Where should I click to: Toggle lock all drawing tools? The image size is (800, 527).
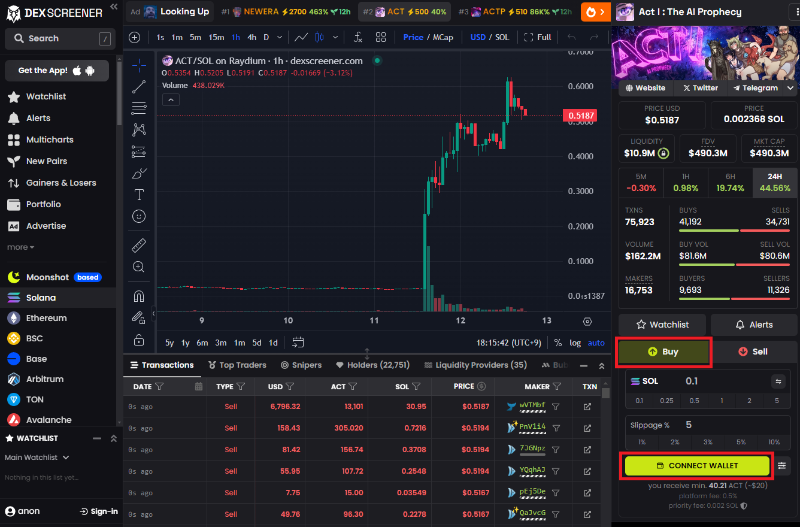[139, 340]
